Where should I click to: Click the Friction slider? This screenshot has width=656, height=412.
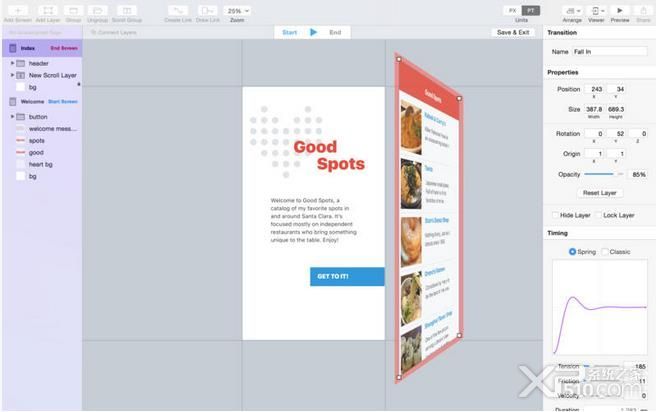pos(602,381)
